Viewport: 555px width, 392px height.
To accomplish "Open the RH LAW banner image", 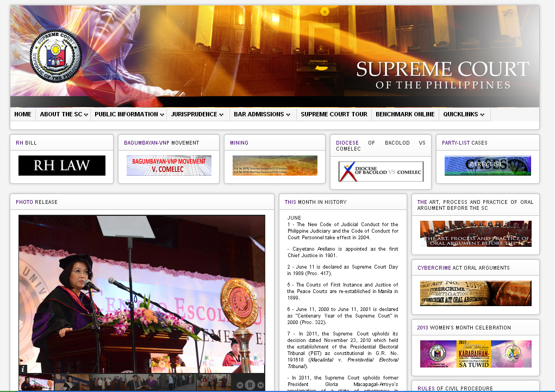I will click(62, 165).
